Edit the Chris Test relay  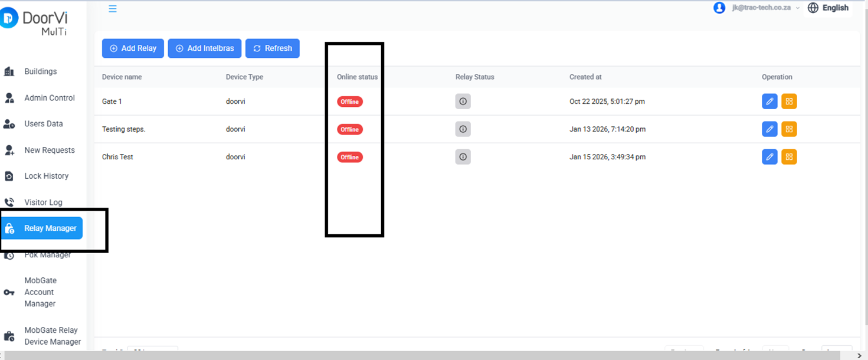click(769, 157)
